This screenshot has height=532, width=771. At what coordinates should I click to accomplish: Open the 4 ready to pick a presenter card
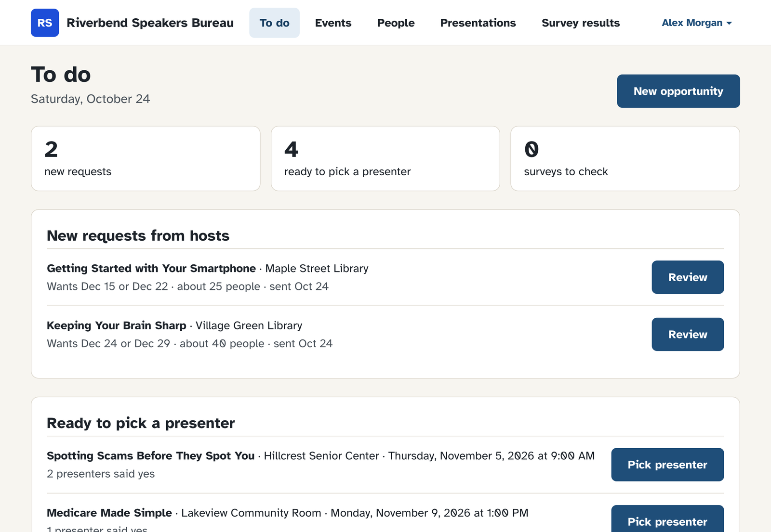[x=385, y=158]
